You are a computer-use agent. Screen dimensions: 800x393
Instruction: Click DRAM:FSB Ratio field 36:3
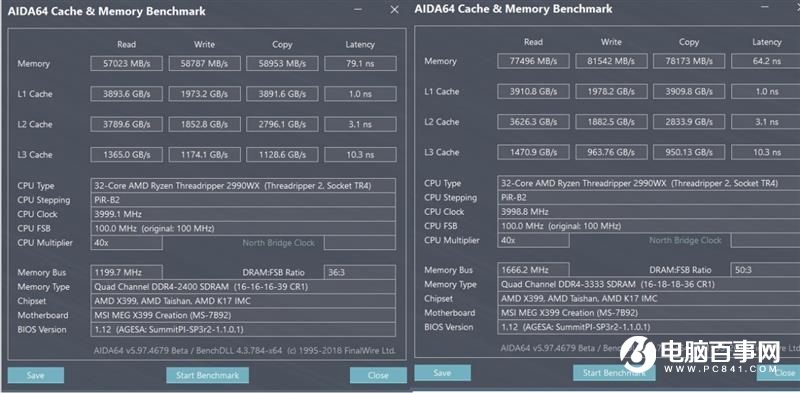360,272
